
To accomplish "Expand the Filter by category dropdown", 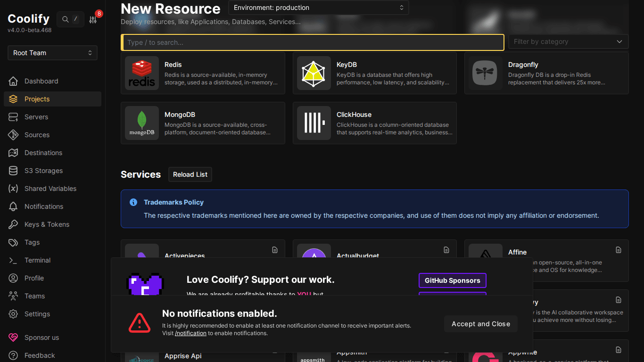I will [x=568, y=41].
